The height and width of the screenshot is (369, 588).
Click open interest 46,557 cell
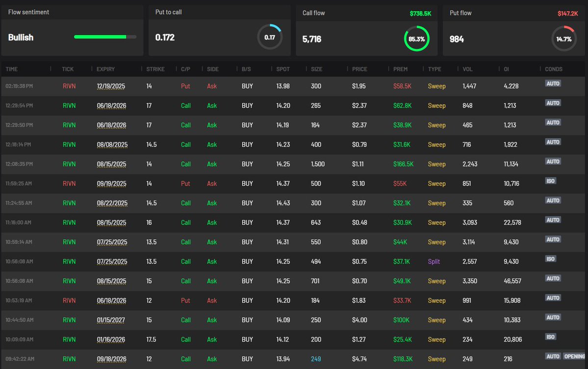pyautogui.click(x=512, y=281)
